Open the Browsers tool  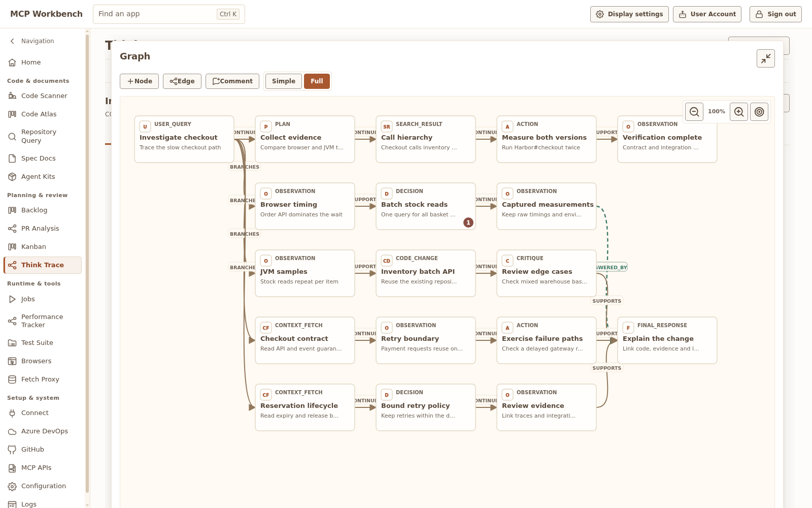(x=43, y=361)
